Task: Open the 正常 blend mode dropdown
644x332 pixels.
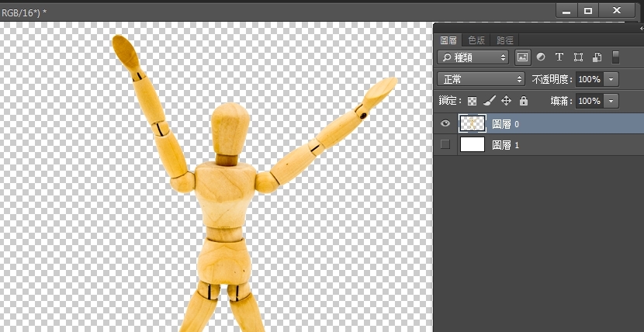Action: point(481,79)
